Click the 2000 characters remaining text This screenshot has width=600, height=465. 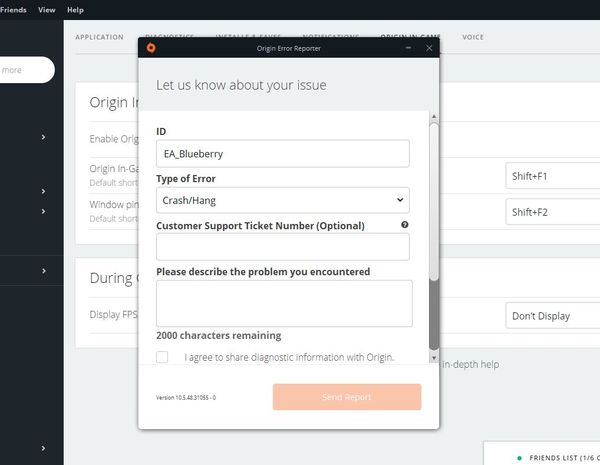pyautogui.click(x=218, y=335)
